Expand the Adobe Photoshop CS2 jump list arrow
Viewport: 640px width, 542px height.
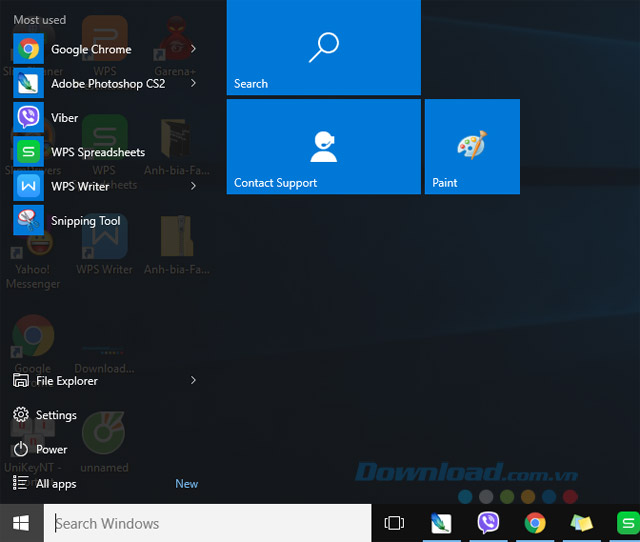(193, 84)
